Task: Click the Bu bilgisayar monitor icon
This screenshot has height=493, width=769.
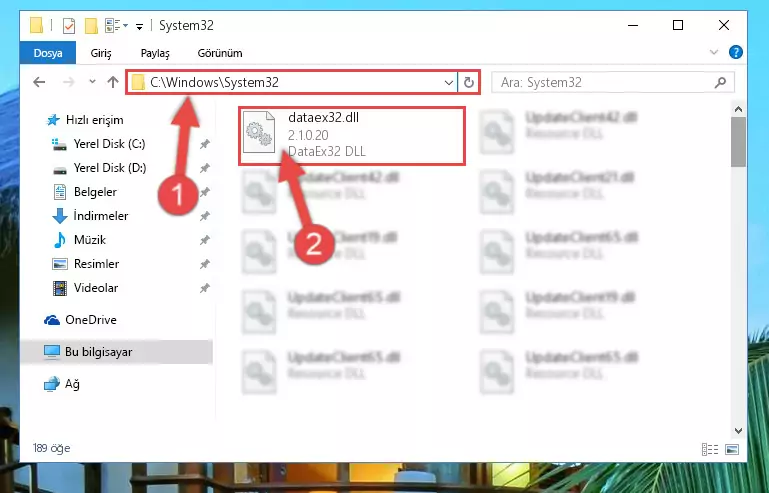Action: coord(52,352)
